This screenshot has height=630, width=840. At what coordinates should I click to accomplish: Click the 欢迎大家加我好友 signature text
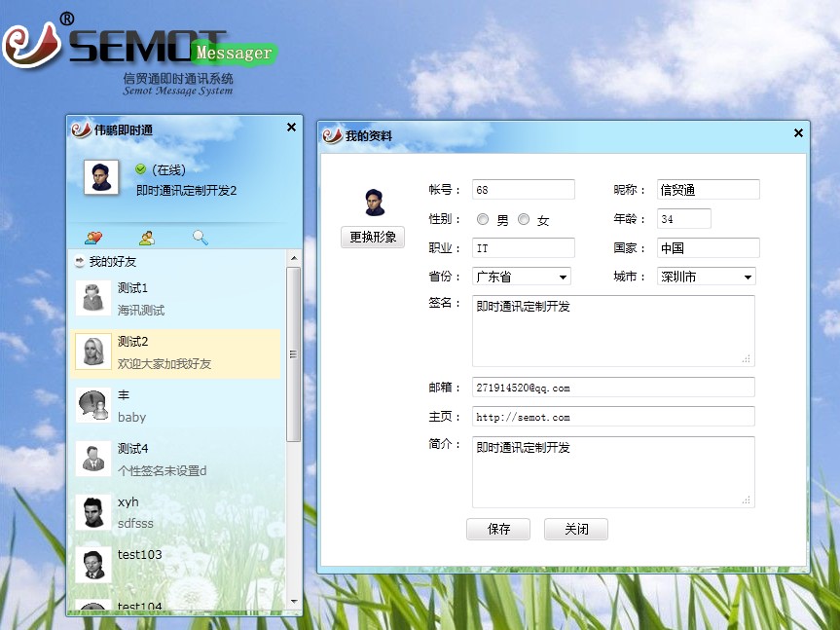click(x=164, y=364)
